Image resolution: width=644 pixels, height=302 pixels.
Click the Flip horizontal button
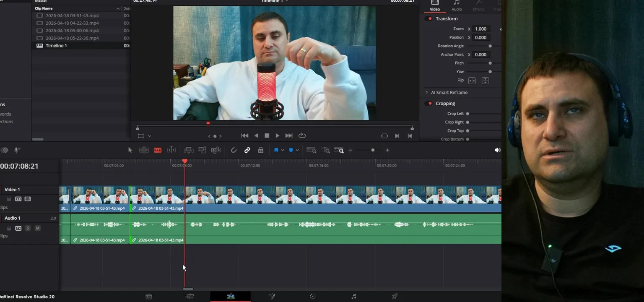472,81
